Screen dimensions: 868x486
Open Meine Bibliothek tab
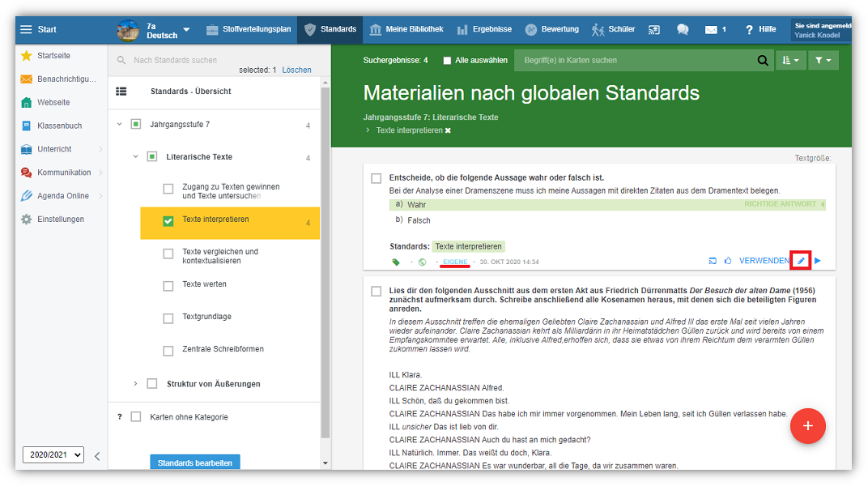pyautogui.click(x=406, y=29)
